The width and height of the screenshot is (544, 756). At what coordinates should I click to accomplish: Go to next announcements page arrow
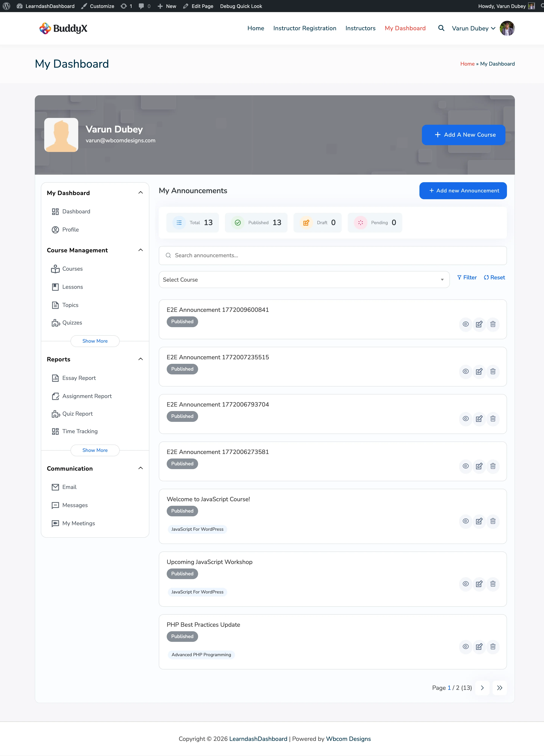tap(482, 688)
